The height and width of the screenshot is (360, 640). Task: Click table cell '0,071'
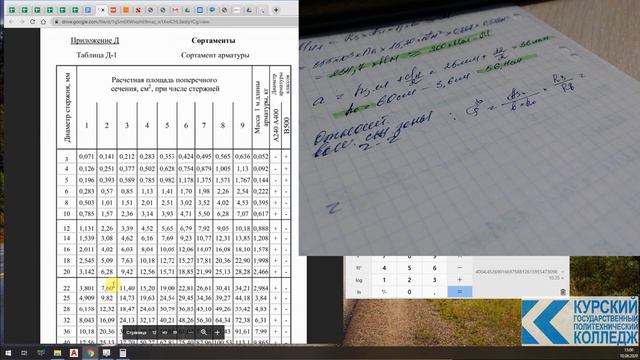pyautogui.click(x=87, y=156)
